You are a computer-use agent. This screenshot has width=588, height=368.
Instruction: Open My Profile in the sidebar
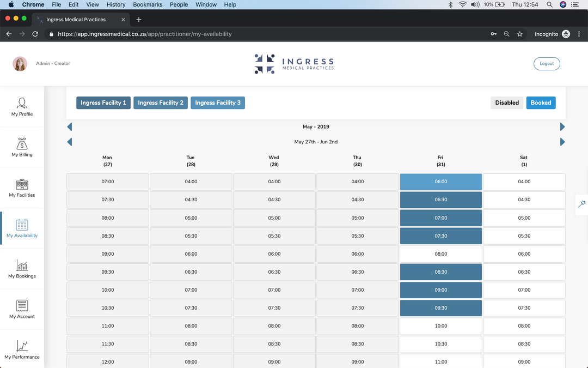(22, 107)
